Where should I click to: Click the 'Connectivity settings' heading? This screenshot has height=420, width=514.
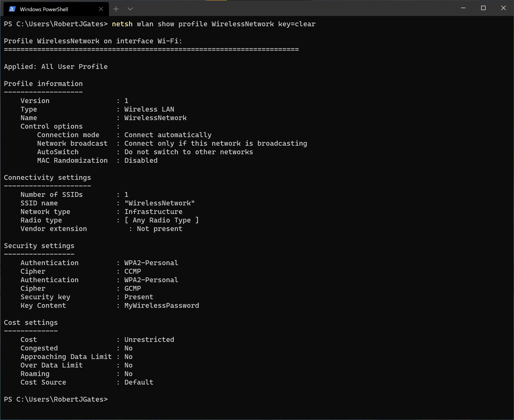point(47,178)
